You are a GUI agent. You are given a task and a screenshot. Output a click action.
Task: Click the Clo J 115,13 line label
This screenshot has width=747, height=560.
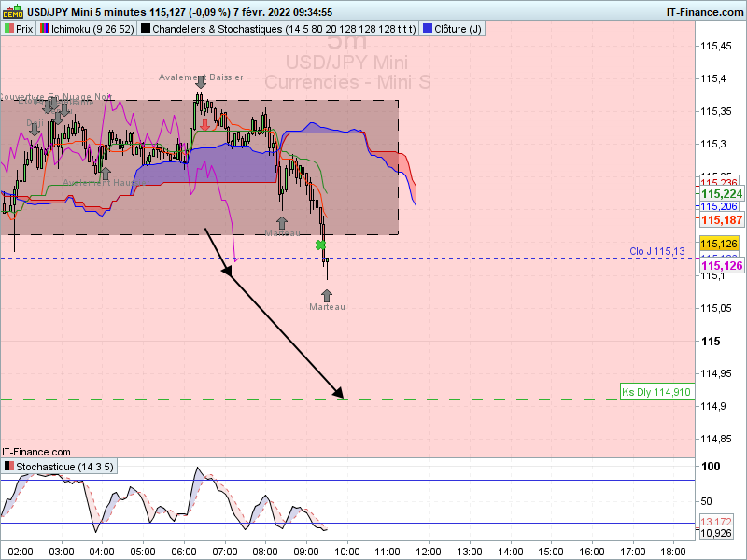coord(657,251)
